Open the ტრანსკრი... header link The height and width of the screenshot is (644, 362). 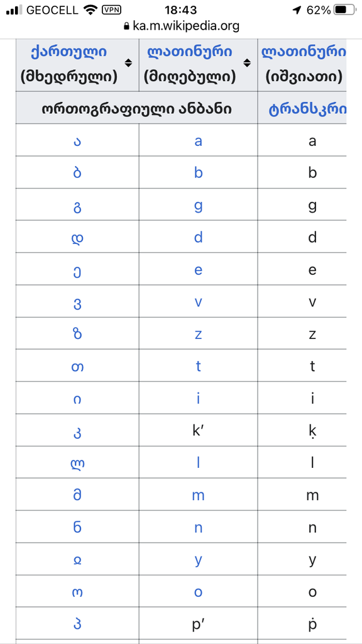pyautogui.click(x=307, y=109)
